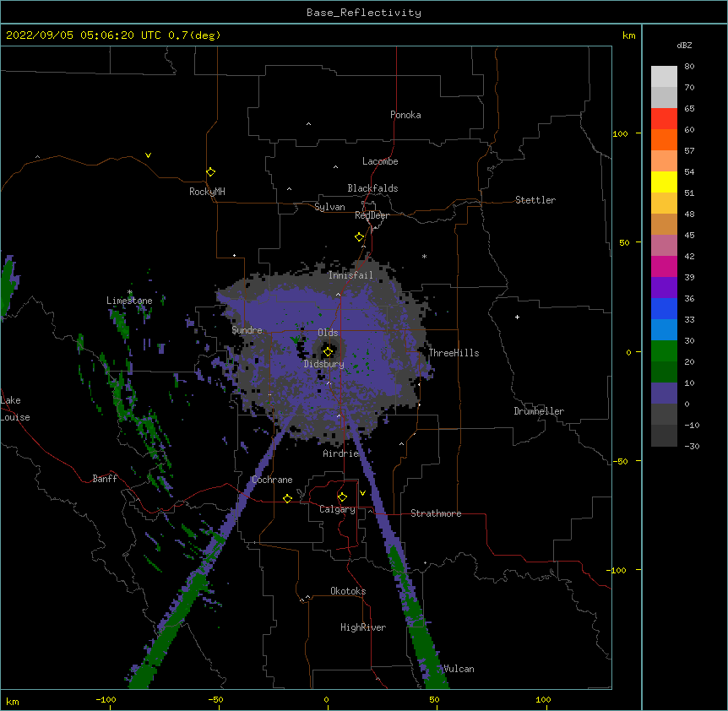The width and height of the screenshot is (728, 711).
Task: Click the light gray 80 dBZ legend swatch
Action: (x=664, y=77)
